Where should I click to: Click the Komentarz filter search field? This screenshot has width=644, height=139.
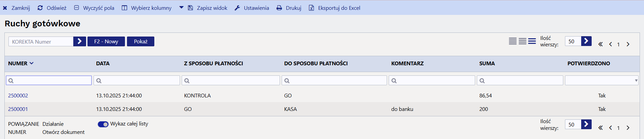pyautogui.click(x=432, y=80)
